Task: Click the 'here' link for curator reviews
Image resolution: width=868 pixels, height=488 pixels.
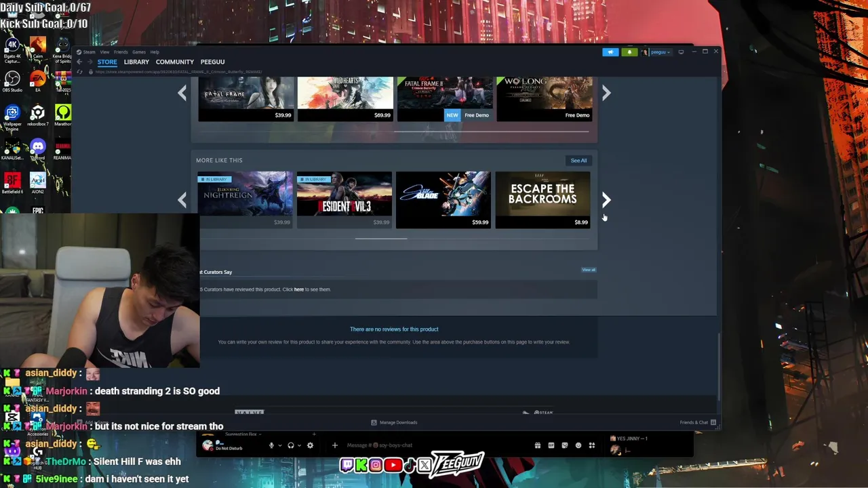Action: (299, 289)
